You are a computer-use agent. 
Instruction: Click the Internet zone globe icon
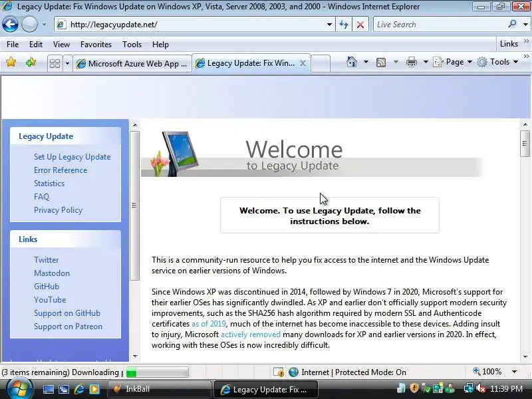coord(293,372)
